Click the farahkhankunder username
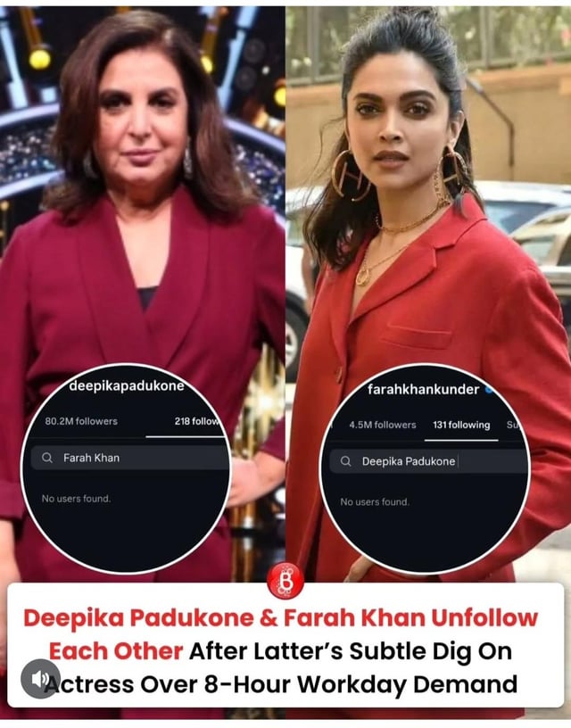The height and width of the screenshot is (728, 571). 423,389
